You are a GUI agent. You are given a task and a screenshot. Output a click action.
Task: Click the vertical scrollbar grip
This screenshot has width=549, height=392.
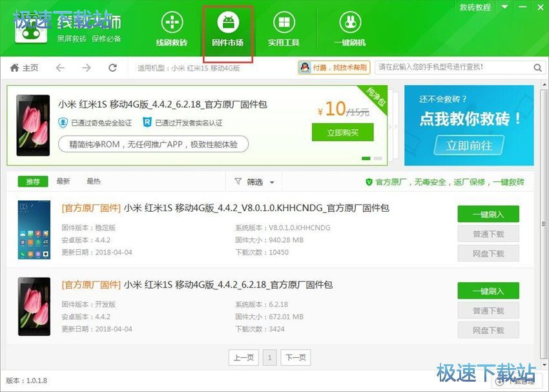click(x=544, y=224)
